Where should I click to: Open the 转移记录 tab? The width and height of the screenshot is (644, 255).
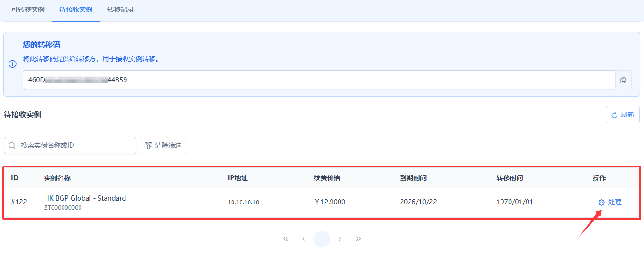pyautogui.click(x=120, y=9)
